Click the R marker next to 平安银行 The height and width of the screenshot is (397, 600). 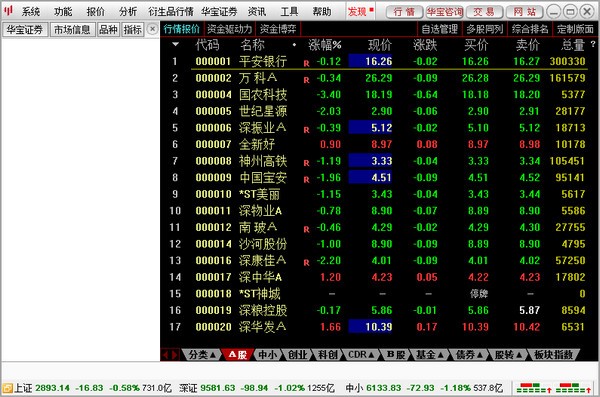click(306, 64)
